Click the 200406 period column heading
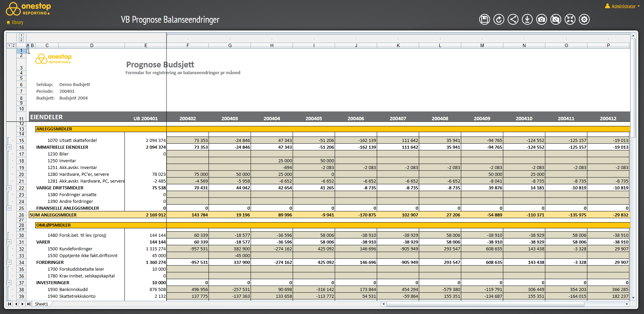The height and width of the screenshot is (314, 644). pos(356,119)
